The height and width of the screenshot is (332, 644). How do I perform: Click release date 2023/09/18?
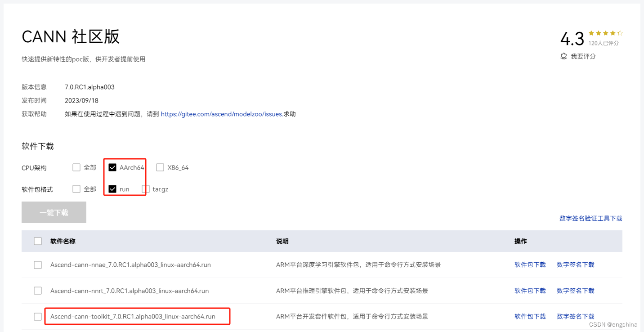(x=81, y=100)
